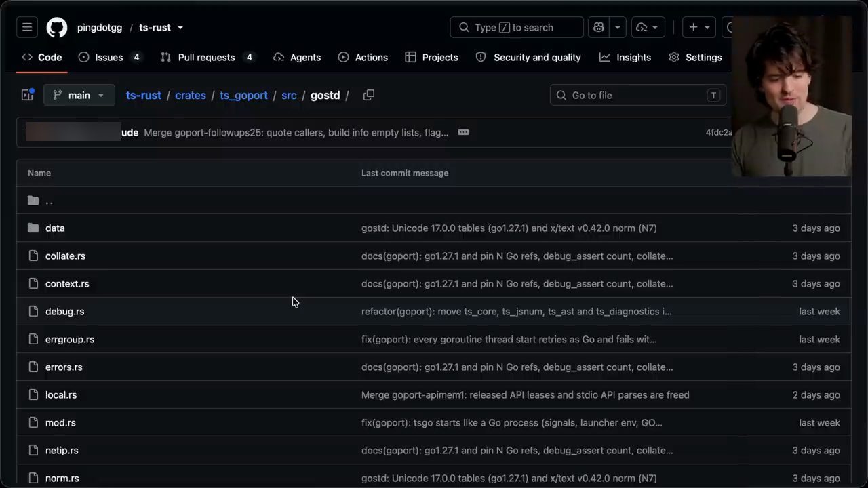Open the Security and quality tab
The width and height of the screenshot is (868, 488).
pyautogui.click(x=528, y=57)
